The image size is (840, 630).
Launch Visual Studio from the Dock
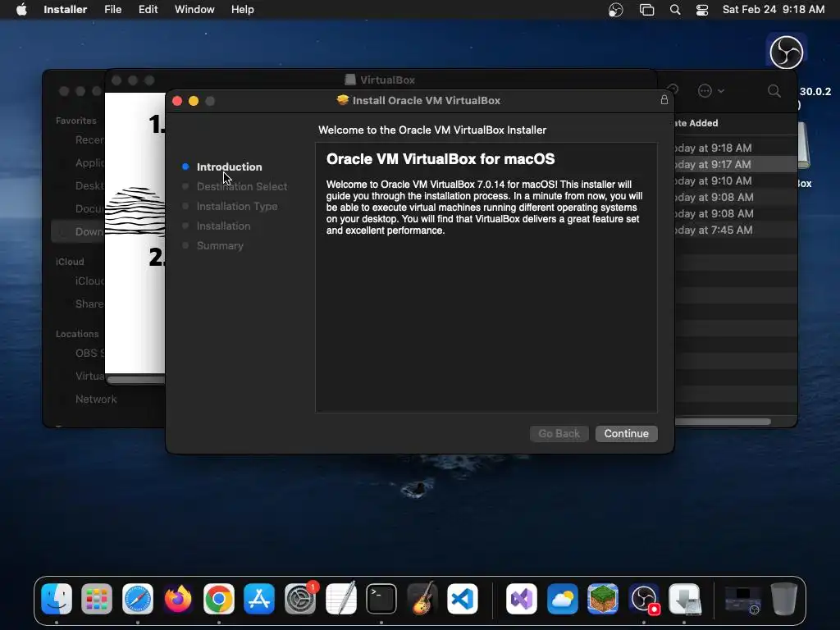[521, 599]
